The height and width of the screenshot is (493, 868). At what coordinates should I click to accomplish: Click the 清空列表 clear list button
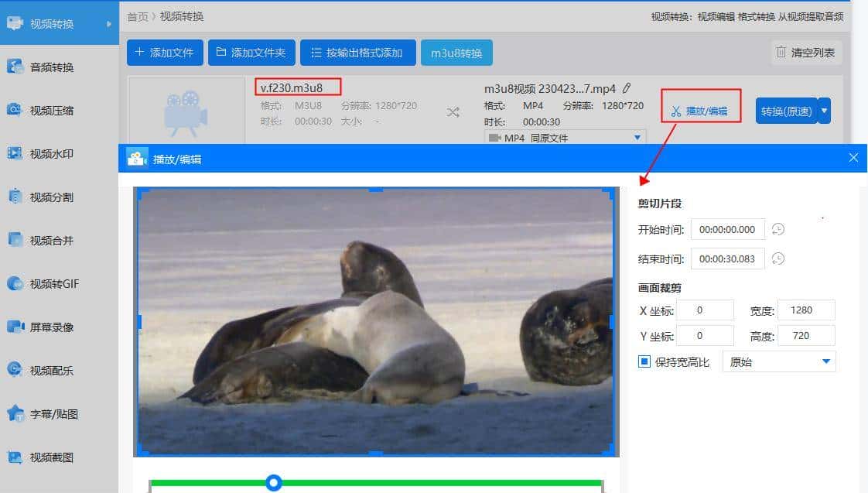[806, 52]
